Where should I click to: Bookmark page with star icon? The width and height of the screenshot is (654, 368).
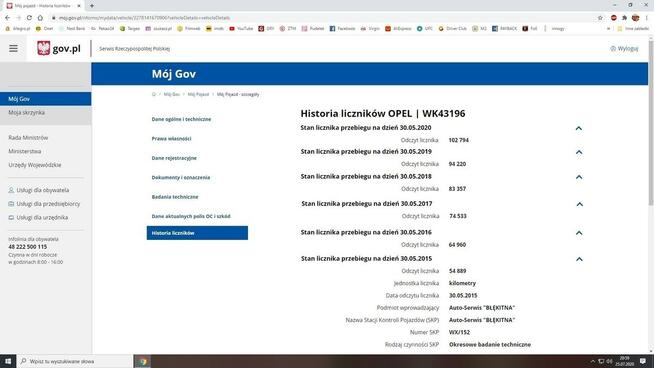600,18
